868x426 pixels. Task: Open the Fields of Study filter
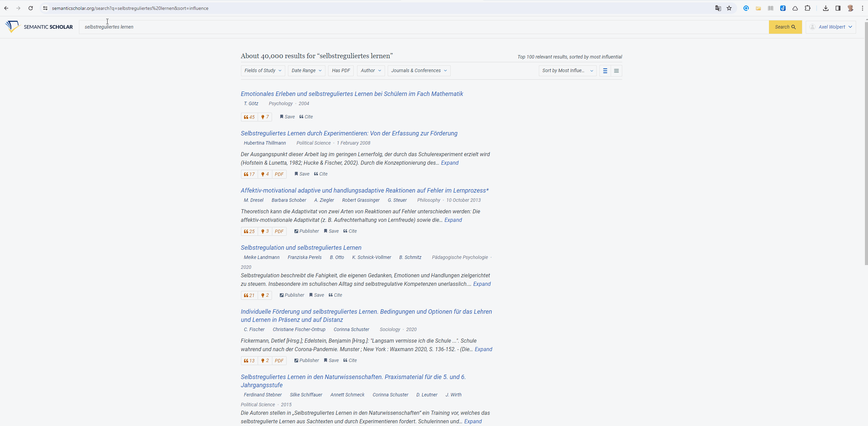pos(263,70)
